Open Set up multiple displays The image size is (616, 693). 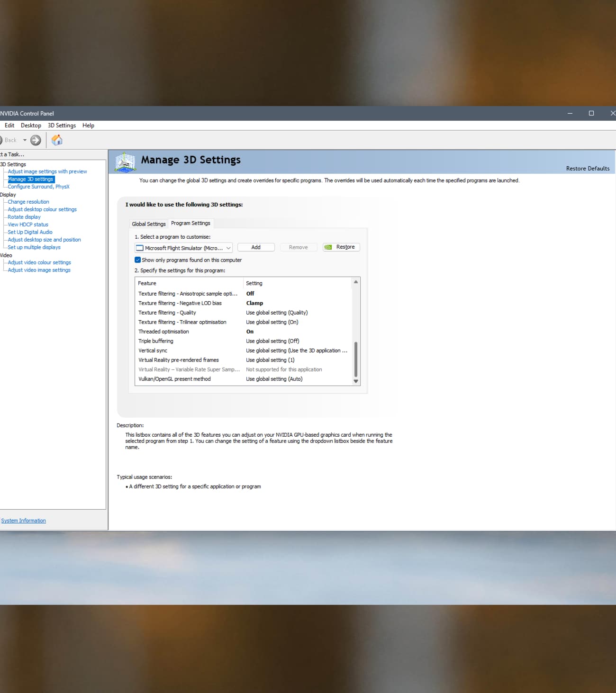[x=34, y=247]
